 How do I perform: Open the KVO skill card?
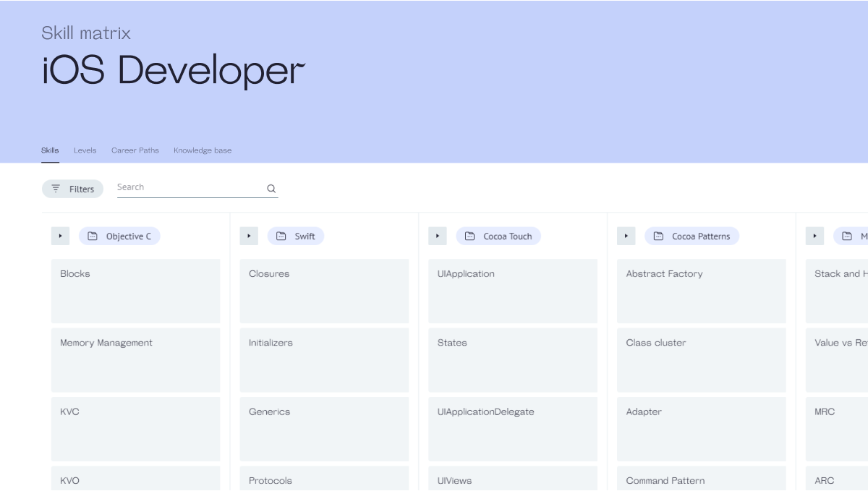(x=135, y=478)
